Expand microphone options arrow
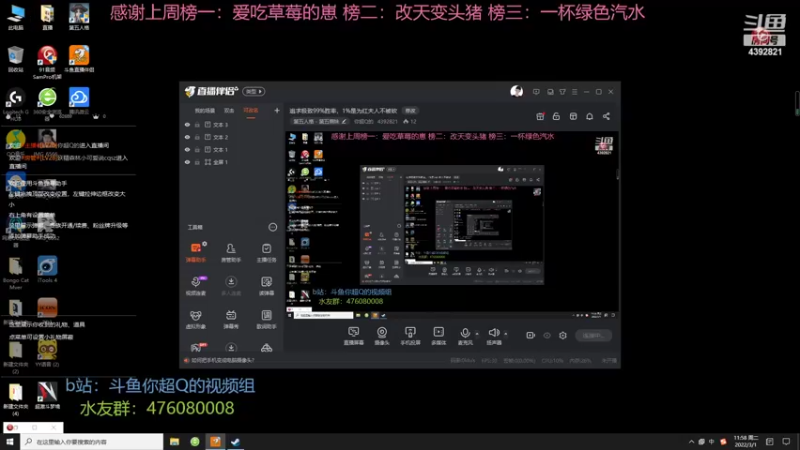The width and height of the screenshot is (800, 450). [x=477, y=334]
